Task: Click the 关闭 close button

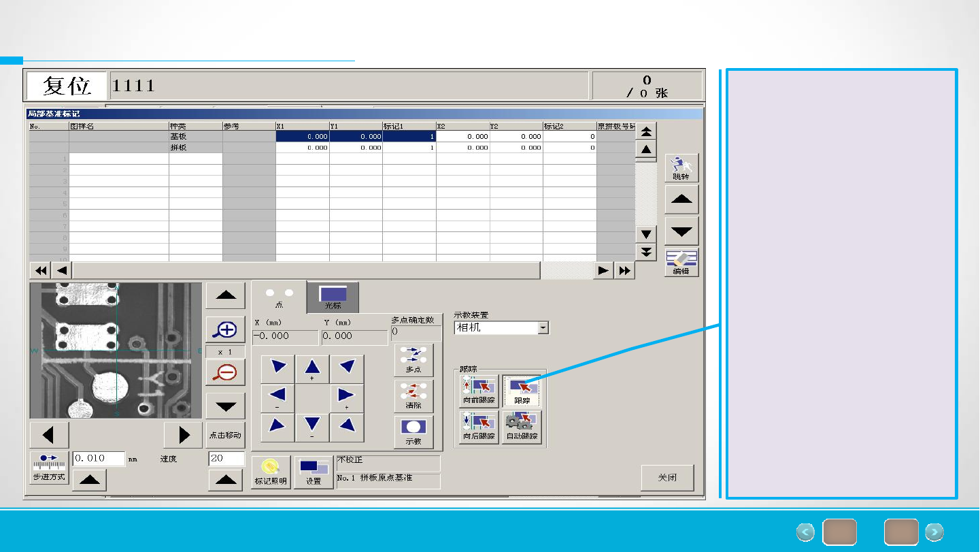Action: pyautogui.click(x=667, y=477)
